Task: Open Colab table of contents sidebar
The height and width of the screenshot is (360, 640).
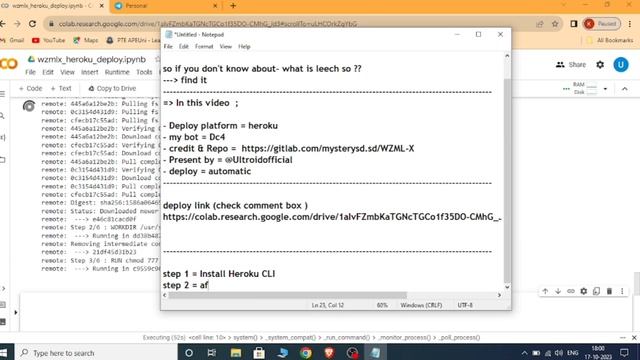Action: pyautogui.click(x=2, y=94)
